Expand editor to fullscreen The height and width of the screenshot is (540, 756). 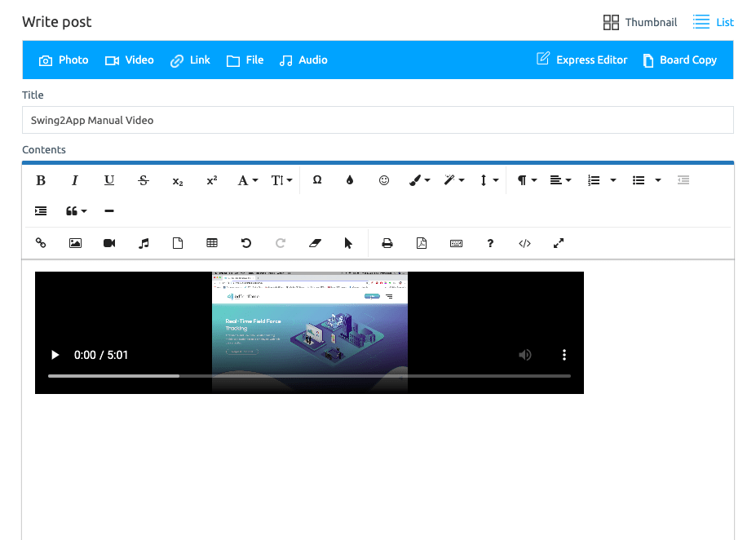pos(559,243)
